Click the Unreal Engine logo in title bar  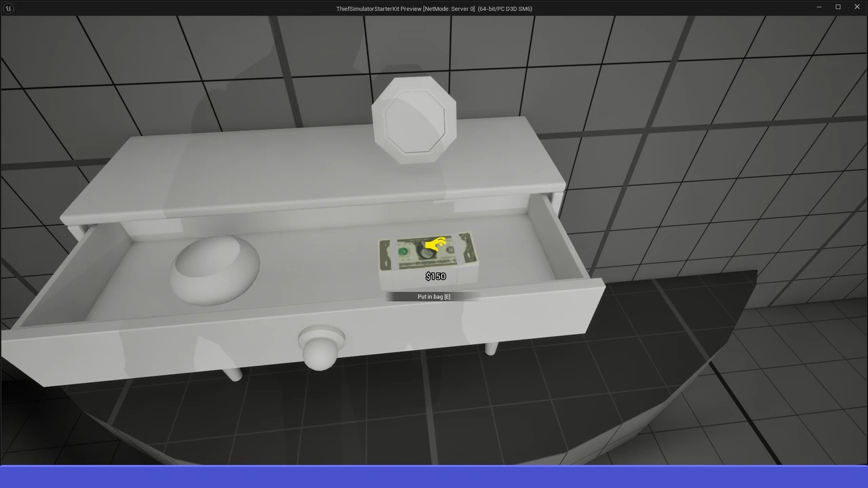(x=8, y=8)
